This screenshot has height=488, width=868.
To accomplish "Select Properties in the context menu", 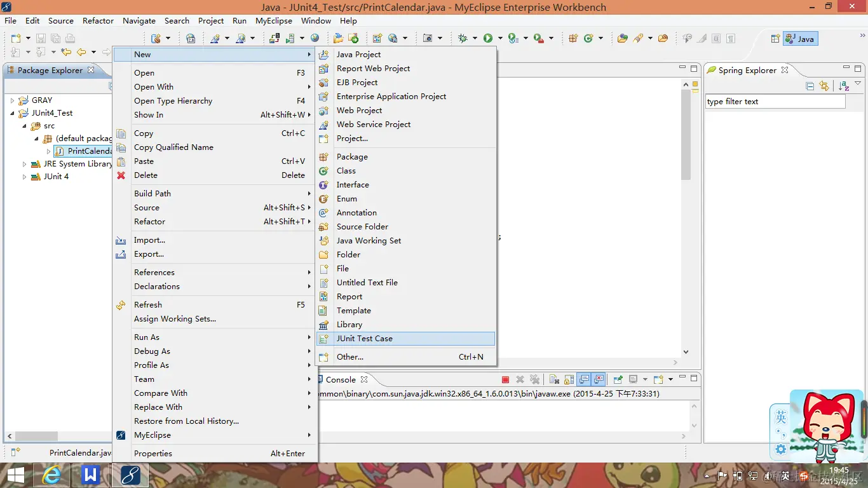I will coord(215,454).
